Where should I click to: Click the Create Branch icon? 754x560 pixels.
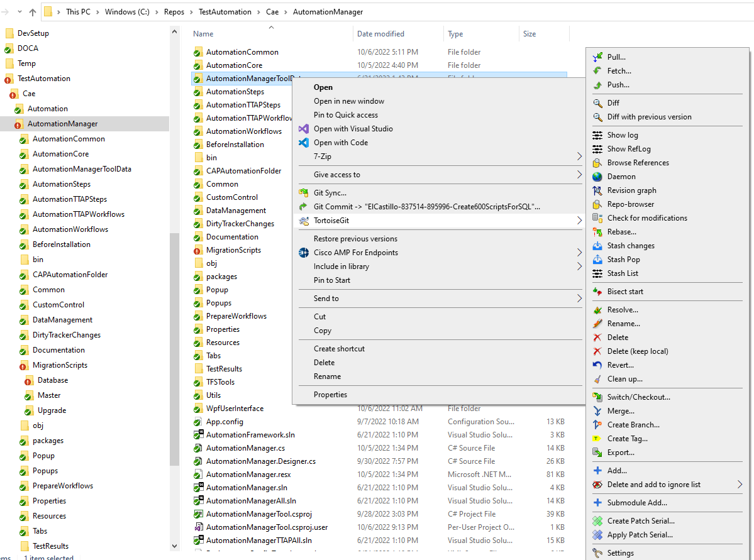pos(597,425)
